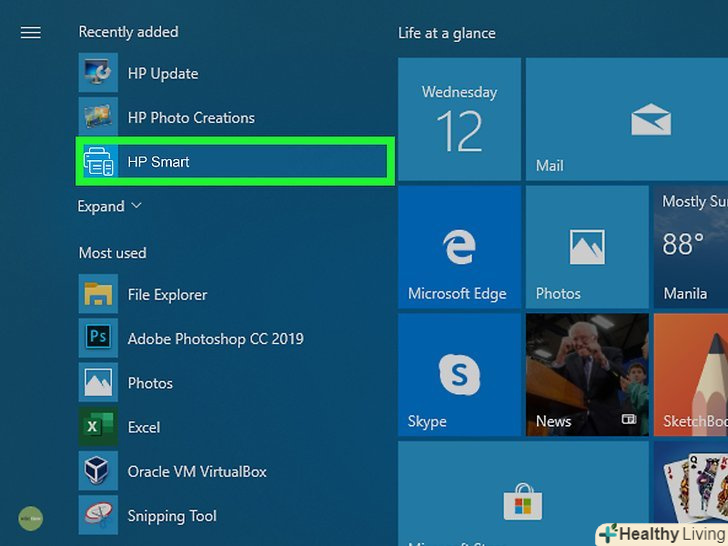The height and width of the screenshot is (546, 728).
Task: Click the HP Smart label
Action: [x=158, y=162]
